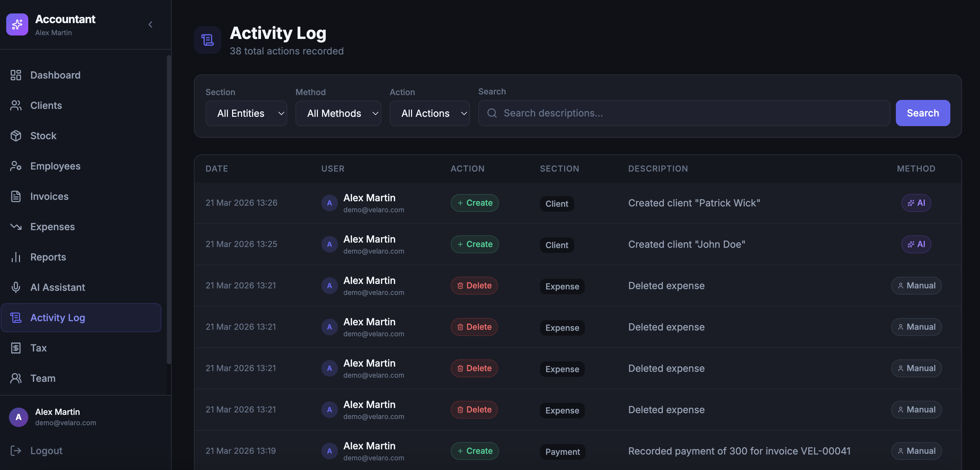The width and height of the screenshot is (980, 470).
Task: Collapse the sidebar with the chevron arrow
Action: [x=150, y=25]
